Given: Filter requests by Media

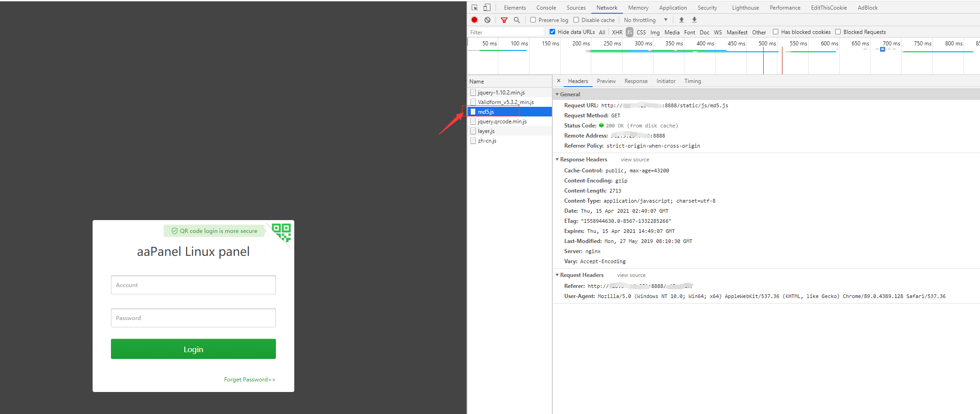Looking at the screenshot, I should tap(672, 33).
